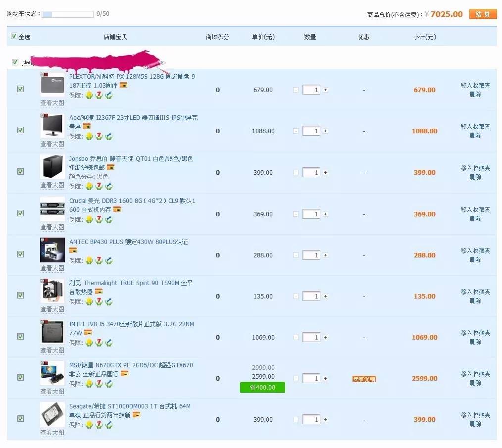
Task: Open the Aoc monitor product thumbnail
Action: click(x=52, y=126)
